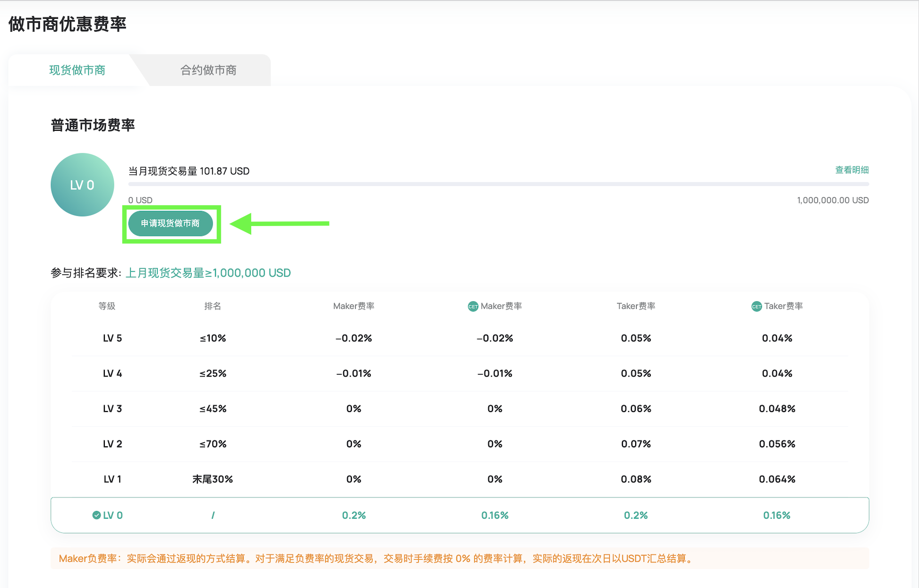Click LV 0 Maker rate 0.2%
919x588 pixels.
click(x=354, y=515)
